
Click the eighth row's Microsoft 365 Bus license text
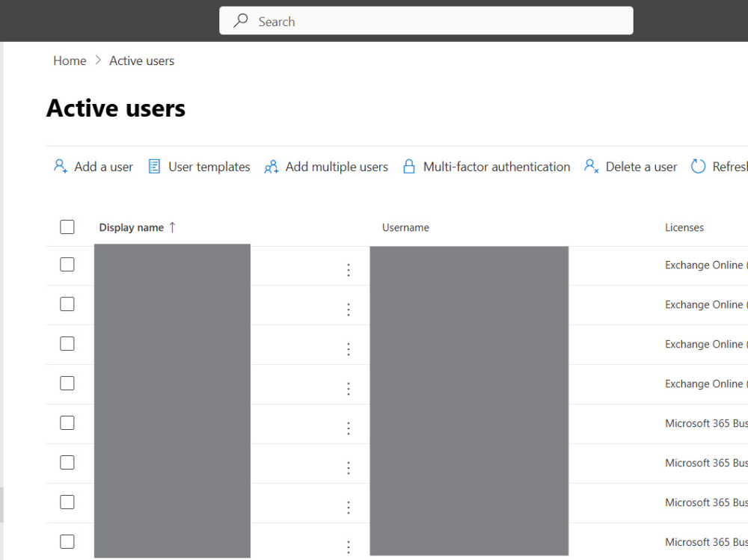click(706, 542)
